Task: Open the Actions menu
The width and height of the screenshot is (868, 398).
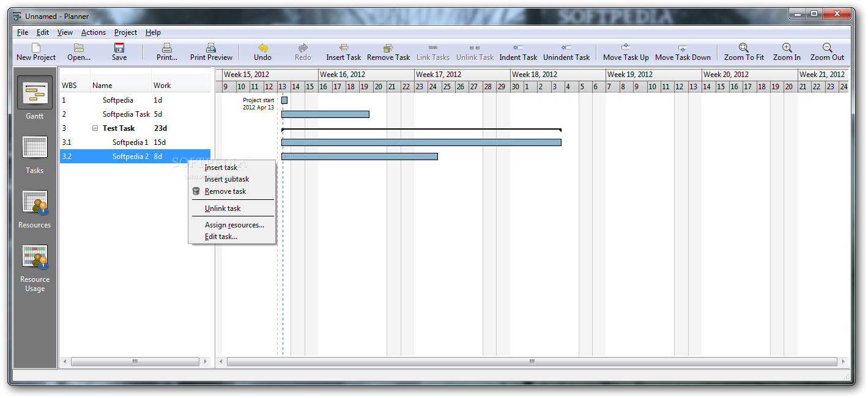Action: 94,32
